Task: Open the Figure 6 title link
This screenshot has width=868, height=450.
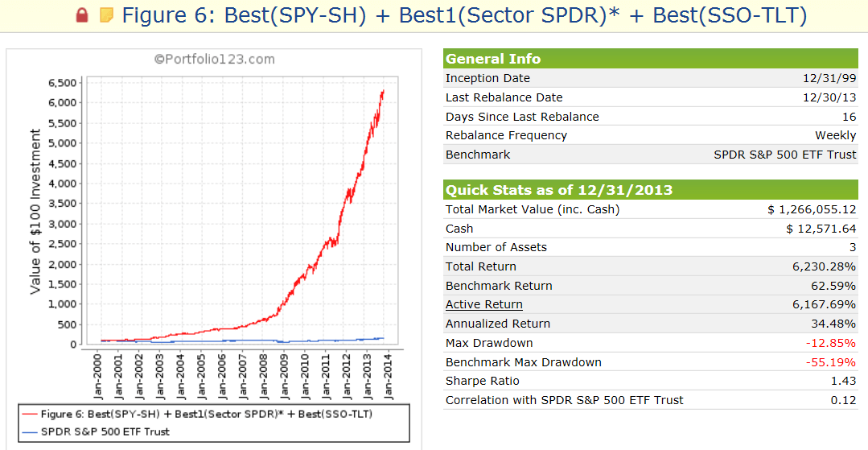Action: click(464, 15)
